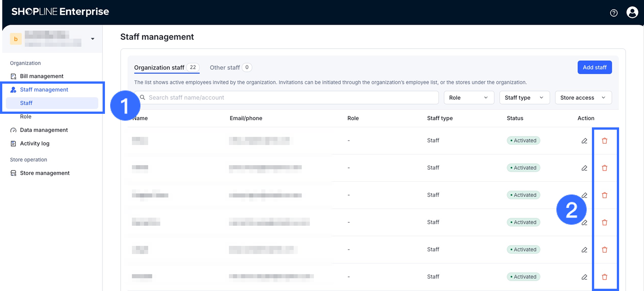Switch to the Other staff tab
The image size is (644, 291).
(x=225, y=67)
